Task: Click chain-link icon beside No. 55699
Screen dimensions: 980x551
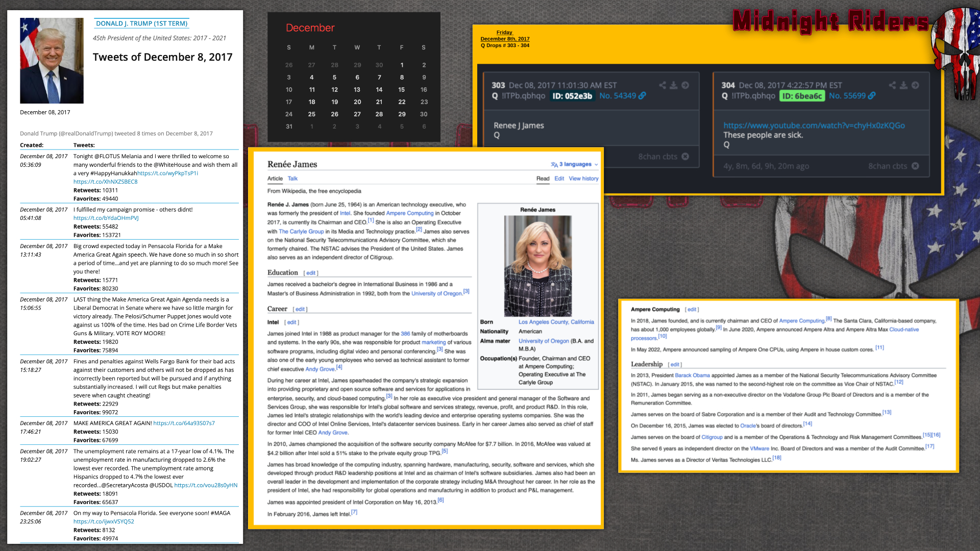Action: click(872, 95)
